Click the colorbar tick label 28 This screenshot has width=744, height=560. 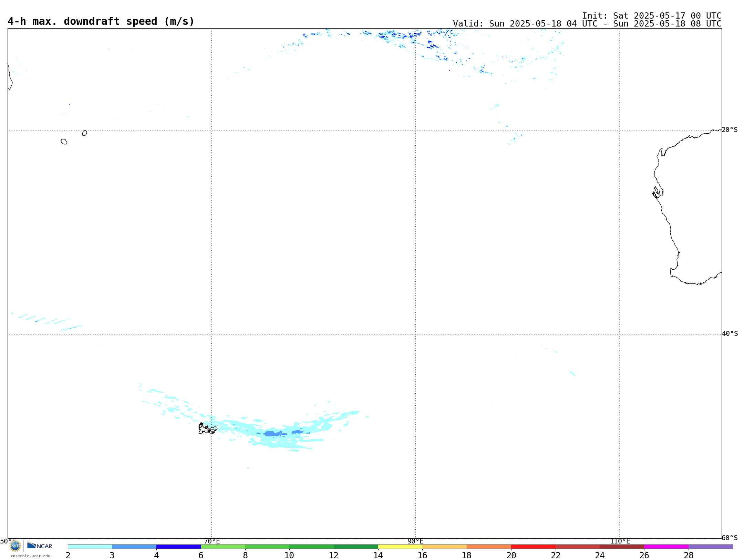689,556
